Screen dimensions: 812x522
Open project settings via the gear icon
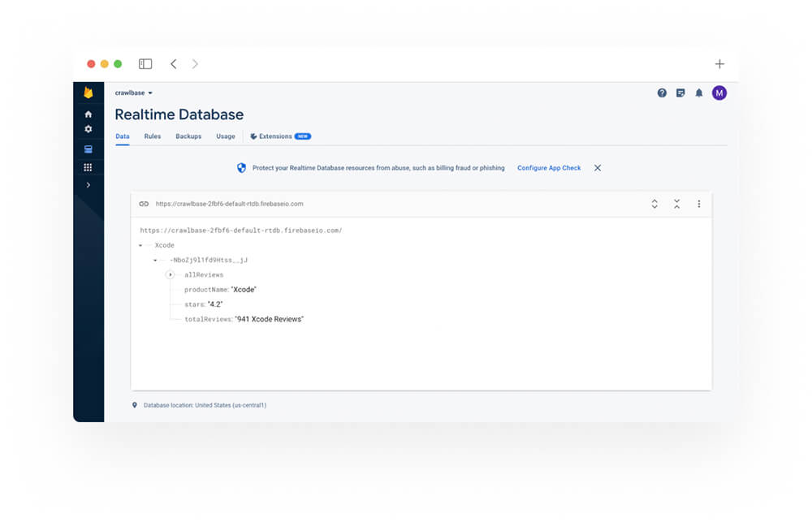pyautogui.click(x=88, y=129)
